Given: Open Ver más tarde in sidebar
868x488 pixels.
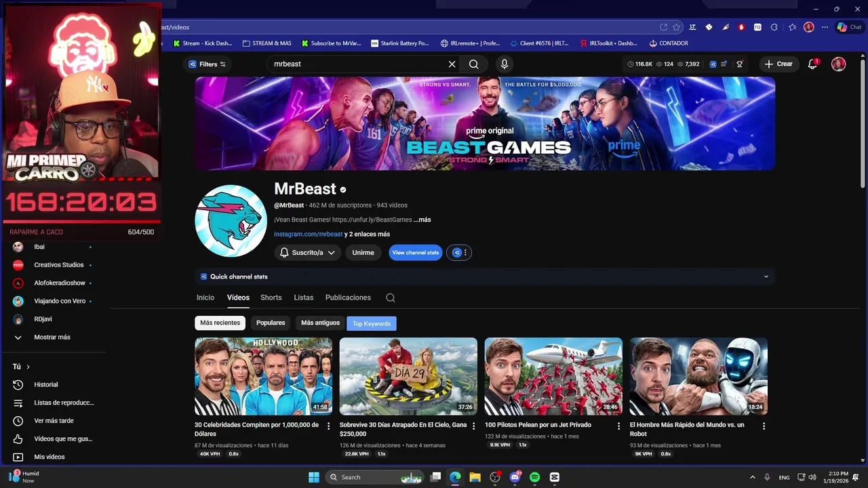Looking at the screenshot, I should point(54,421).
